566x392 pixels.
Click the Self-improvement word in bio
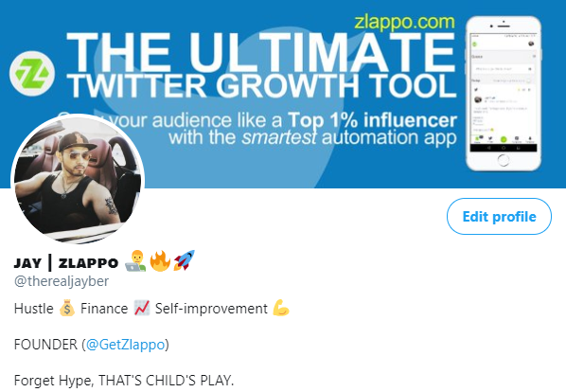211,309
